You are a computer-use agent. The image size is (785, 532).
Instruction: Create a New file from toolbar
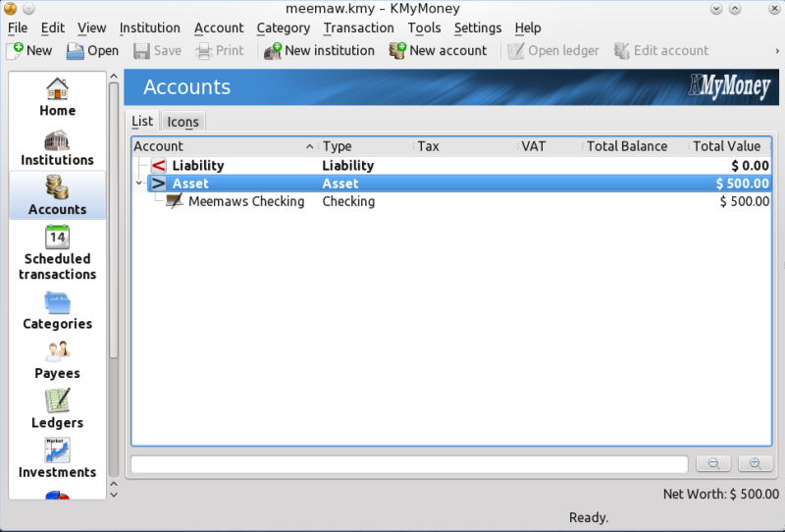pos(30,51)
